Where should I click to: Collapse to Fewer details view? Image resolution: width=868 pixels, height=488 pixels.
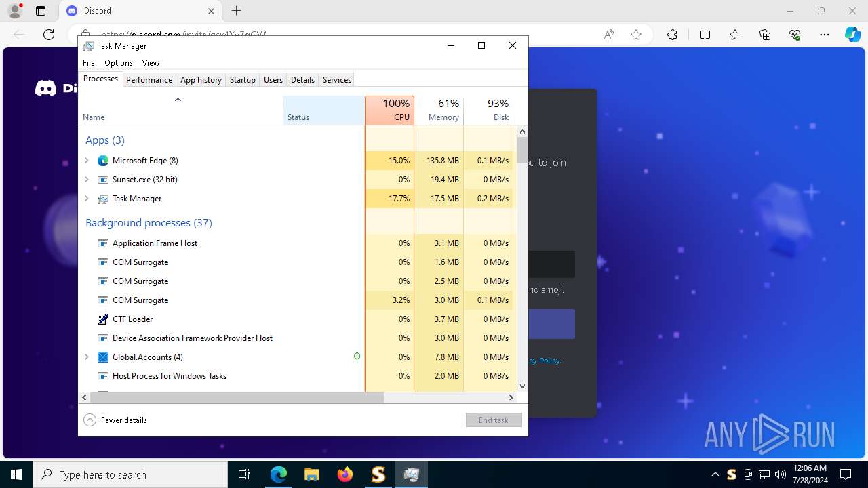coord(115,420)
